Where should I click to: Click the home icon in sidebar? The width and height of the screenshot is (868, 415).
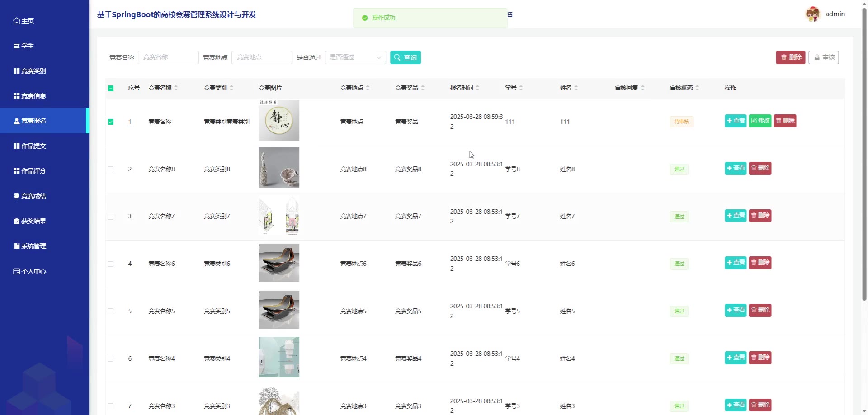pos(17,21)
